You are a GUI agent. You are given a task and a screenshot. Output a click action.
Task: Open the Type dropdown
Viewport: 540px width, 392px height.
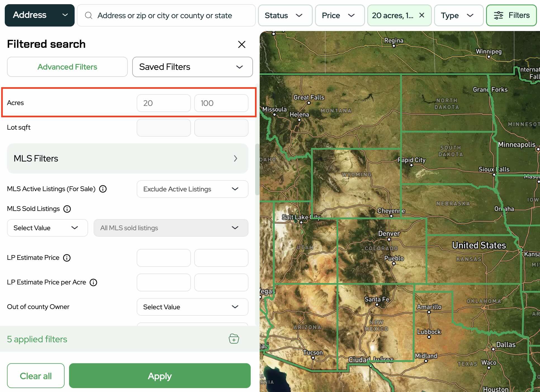click(x=458, y=15)
